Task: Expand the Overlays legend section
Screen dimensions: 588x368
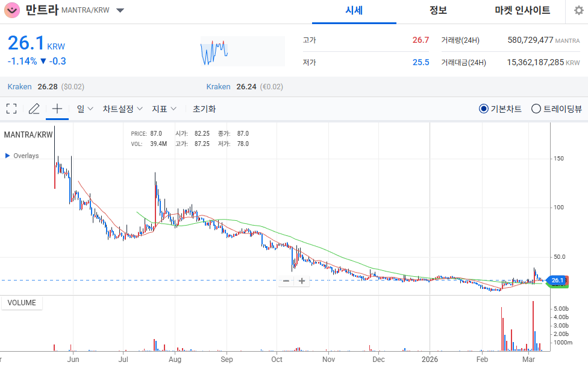Action: 22,156
